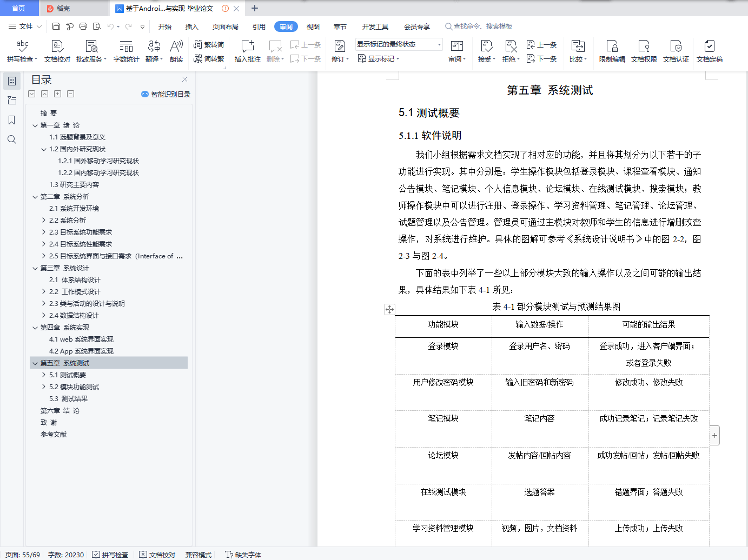The image size is (748, 560).
Task: Save the document using the floppy disk icon
Action: [x=56, y=26]
